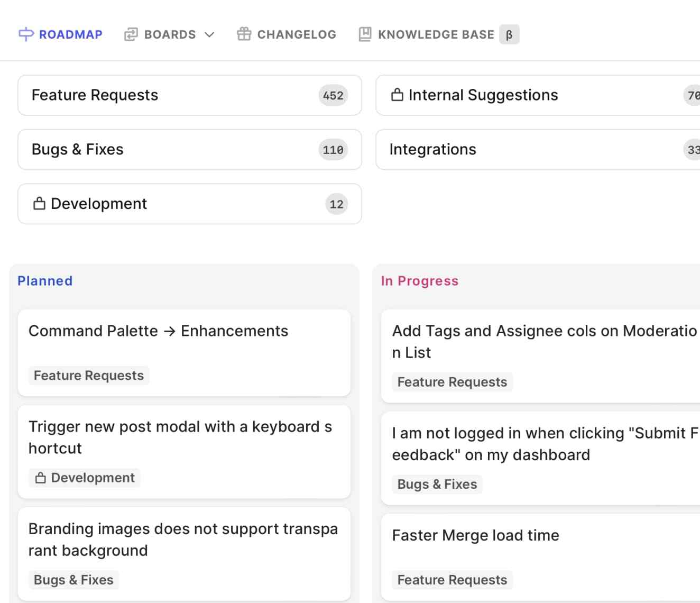Click the Roadmap signpost icon
The width and height of the screenshot is (700, 603).
pyautogui.click(x=25, y=34)
